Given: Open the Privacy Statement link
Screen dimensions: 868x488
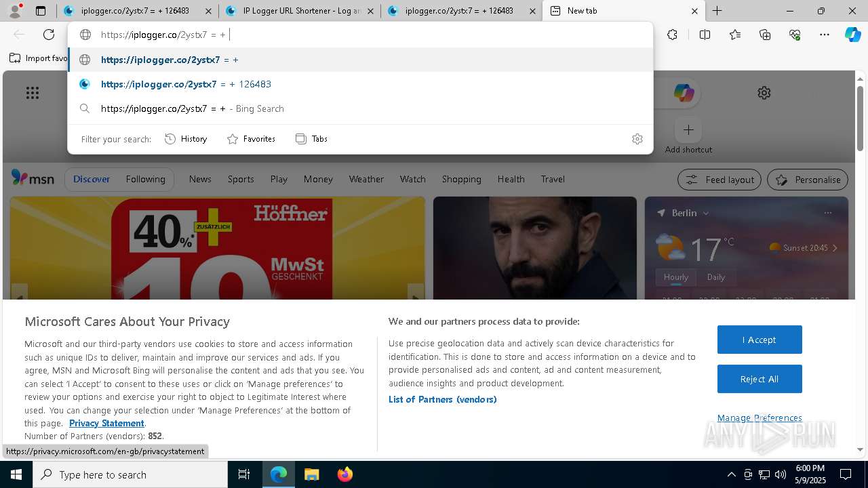Looking at the screenshot, I should (106, 423).
